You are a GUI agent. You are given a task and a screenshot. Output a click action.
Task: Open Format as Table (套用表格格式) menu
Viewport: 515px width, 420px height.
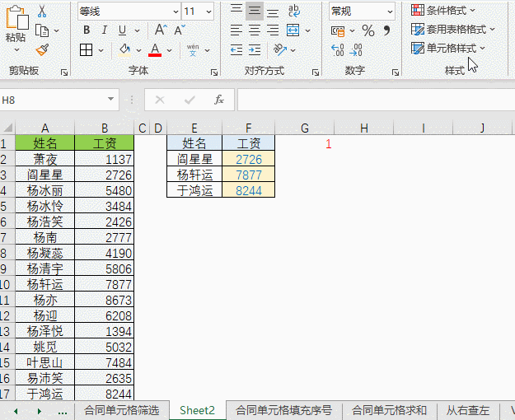(452, 30)
